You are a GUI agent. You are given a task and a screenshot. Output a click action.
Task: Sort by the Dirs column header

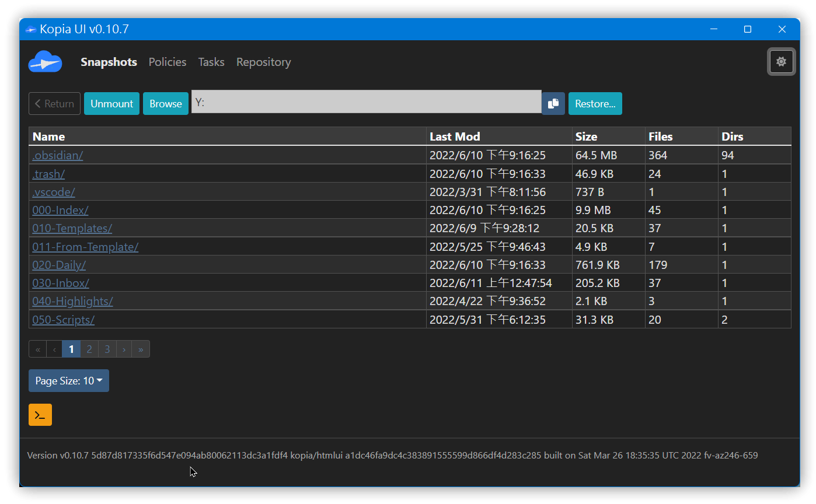pos(755,136)
